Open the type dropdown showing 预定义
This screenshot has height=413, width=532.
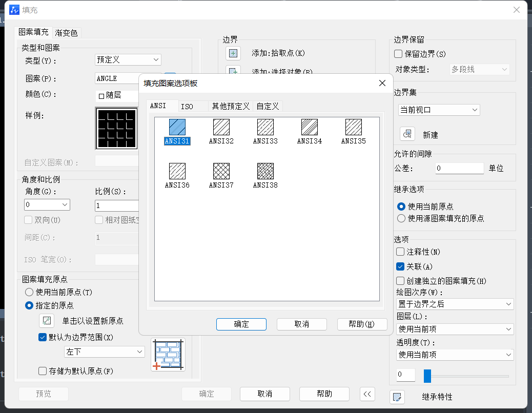click(128, 59)
